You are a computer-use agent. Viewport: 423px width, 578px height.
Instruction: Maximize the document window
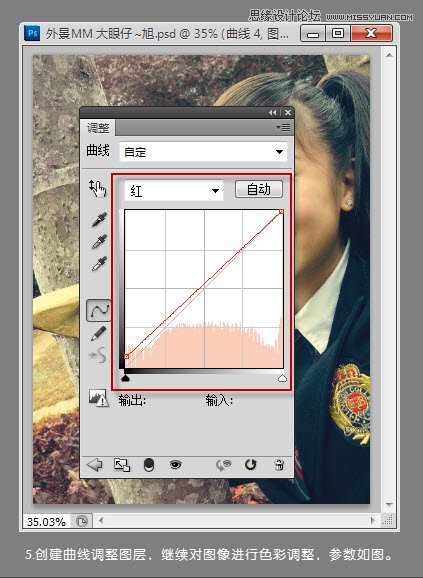(x=338, y=34)
